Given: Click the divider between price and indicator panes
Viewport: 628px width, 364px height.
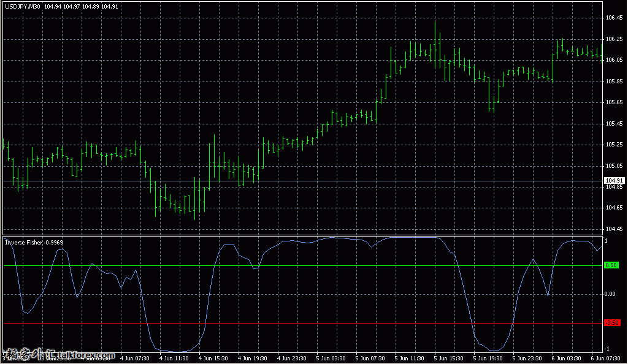Looking at the screenshot, I should tap(301, 236).
